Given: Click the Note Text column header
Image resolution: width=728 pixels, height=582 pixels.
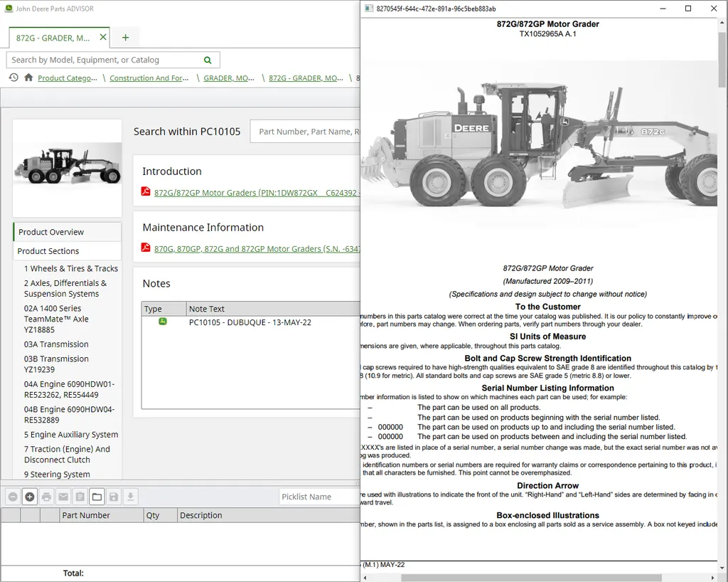Looking at the screenshot, I should [x=273, y=308].
